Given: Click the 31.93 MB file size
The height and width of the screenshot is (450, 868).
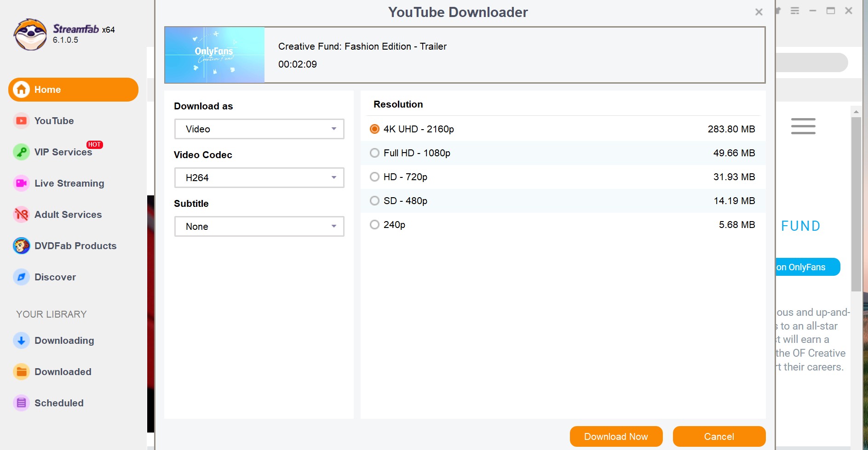Looking at the screenshot, I should click(734, 177).
